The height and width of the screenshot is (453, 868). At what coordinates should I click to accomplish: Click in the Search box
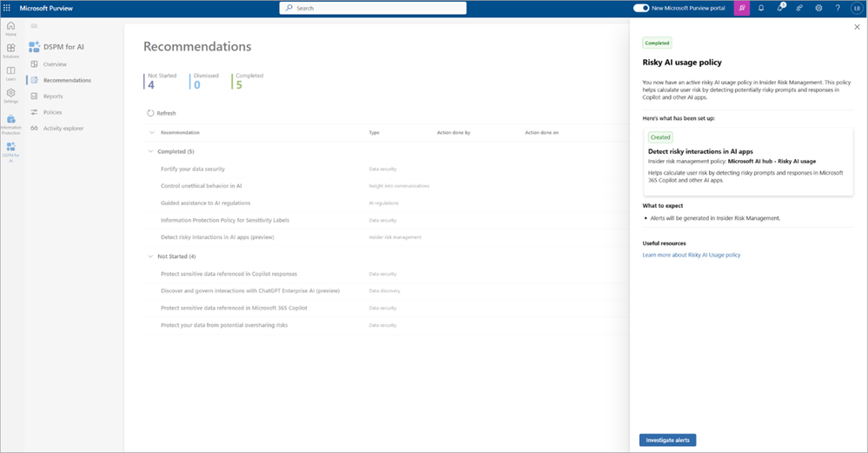(373, 9)
